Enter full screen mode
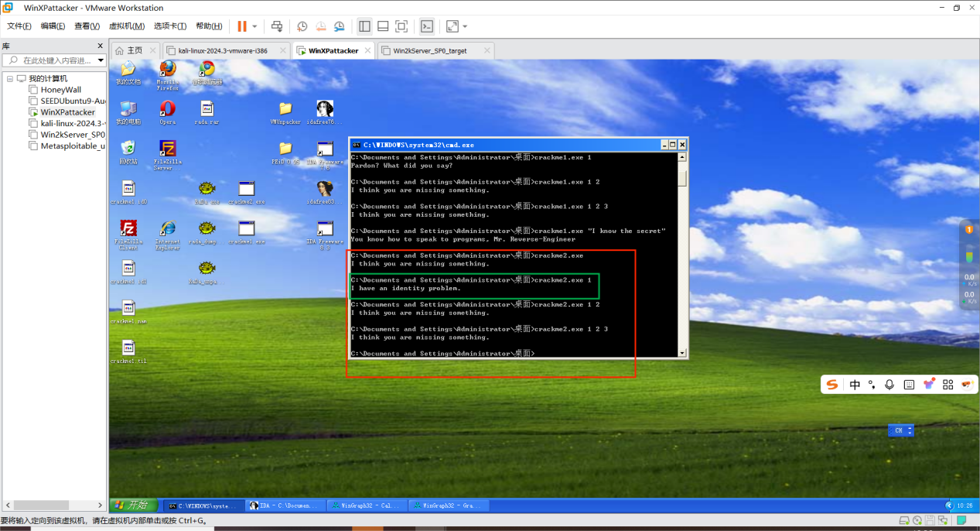This screenshot has width=980, height=531. point(401,26)
